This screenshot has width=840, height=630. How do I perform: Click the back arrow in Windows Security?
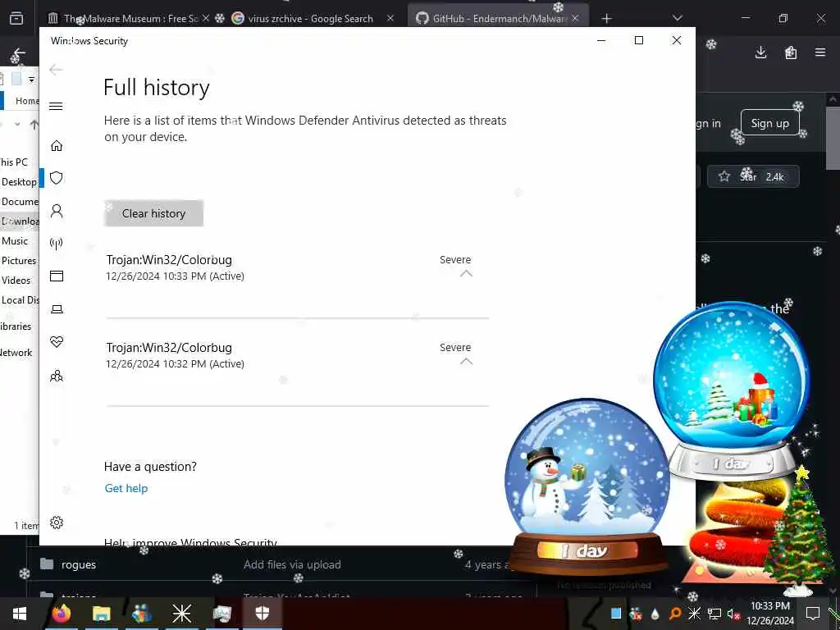point(56,70)
